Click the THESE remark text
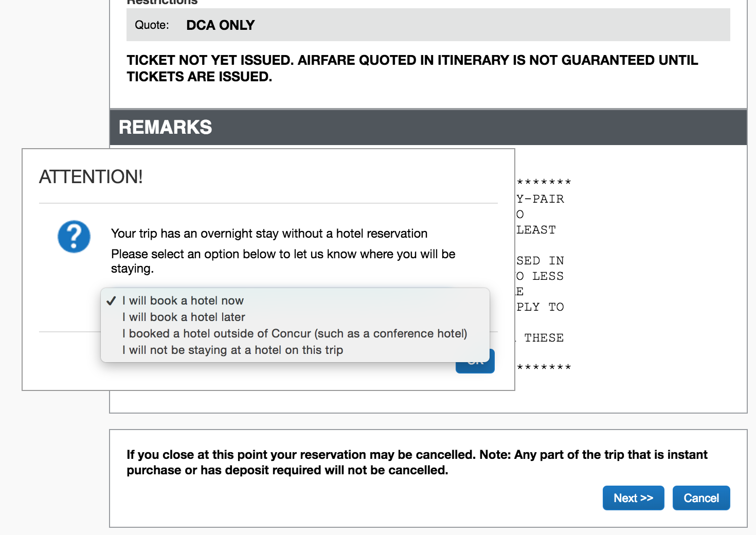This screenshot has width=756, height=535. (x=544, y=338)
